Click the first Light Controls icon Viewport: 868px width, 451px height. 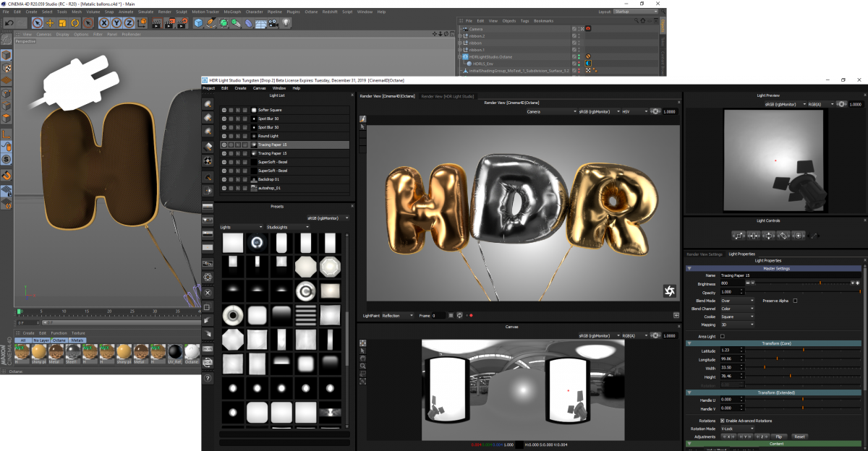click(x=739, y=235)
